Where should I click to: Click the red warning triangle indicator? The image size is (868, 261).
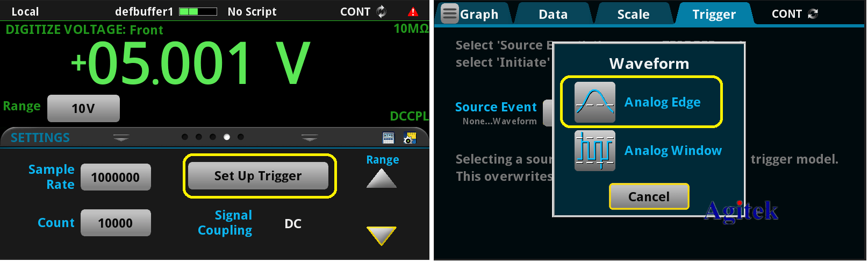(x=413, y=12)
